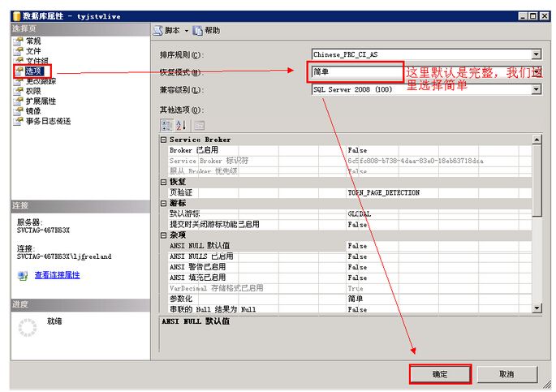Switch property grid to categorized view icon

tap(166, 125)
